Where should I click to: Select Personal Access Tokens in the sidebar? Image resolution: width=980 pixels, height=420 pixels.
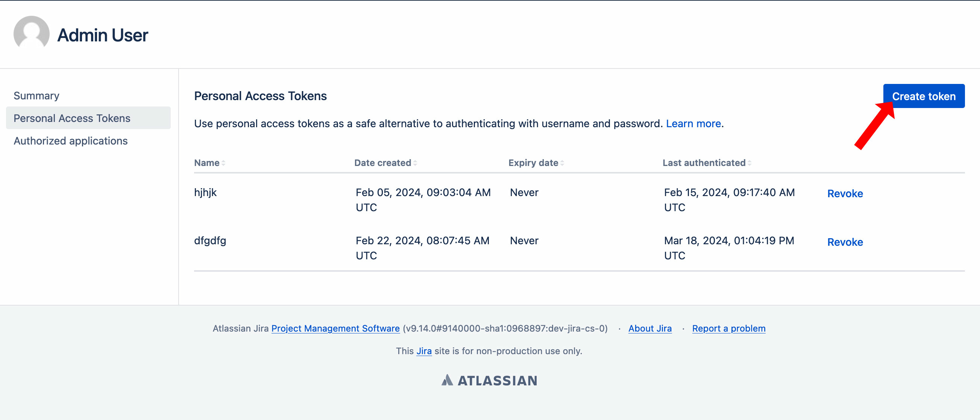(x=71, y=118)
